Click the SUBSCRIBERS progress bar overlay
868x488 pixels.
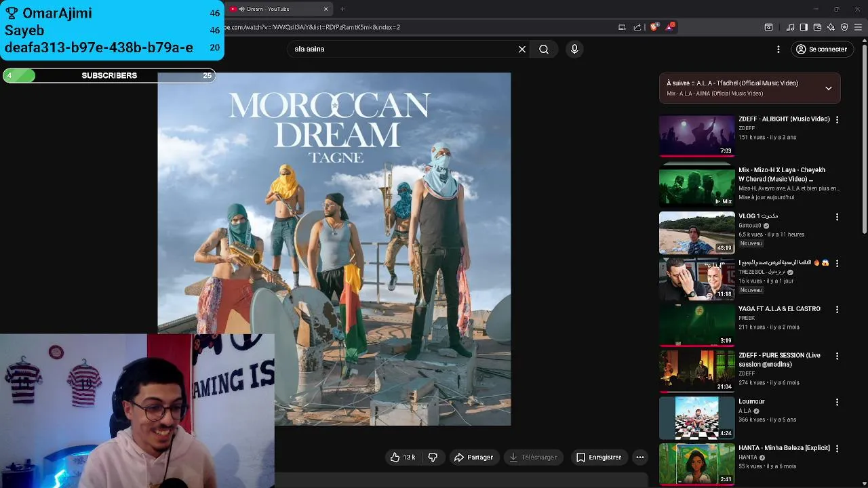[x=108, y=75]
